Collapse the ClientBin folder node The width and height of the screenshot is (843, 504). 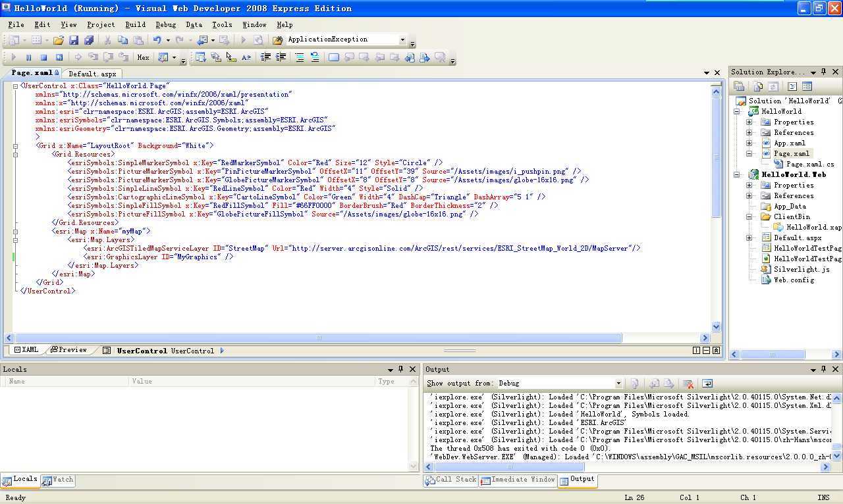749,217
